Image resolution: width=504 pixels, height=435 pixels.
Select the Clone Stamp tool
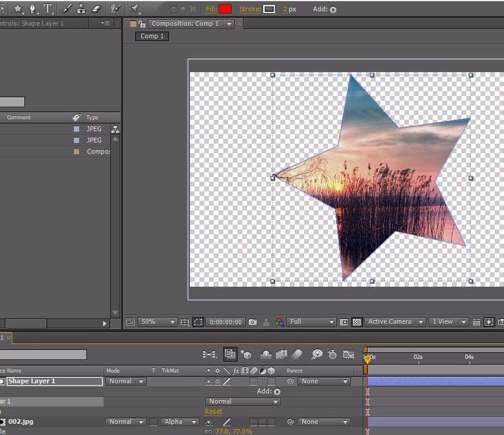[x=81, y=9]
